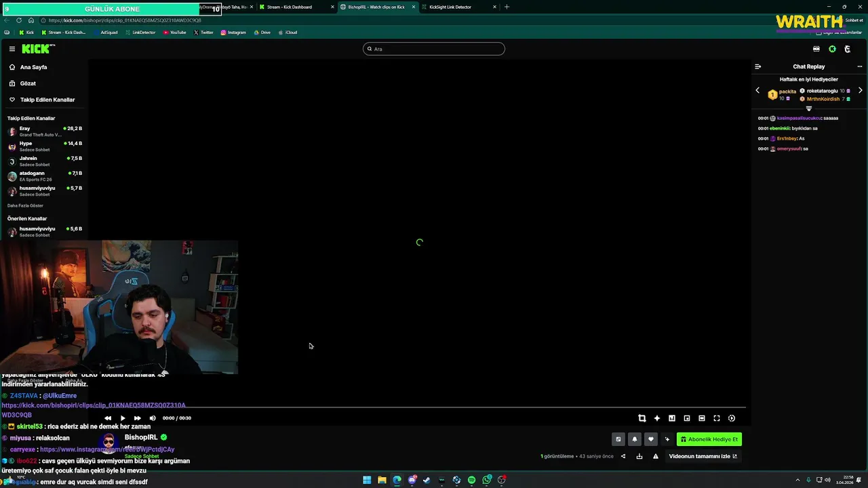The height and width of the screenshot is (488, 868).
Task: Switch to KickSight Link Detector tab
Action: pos(458,7)
